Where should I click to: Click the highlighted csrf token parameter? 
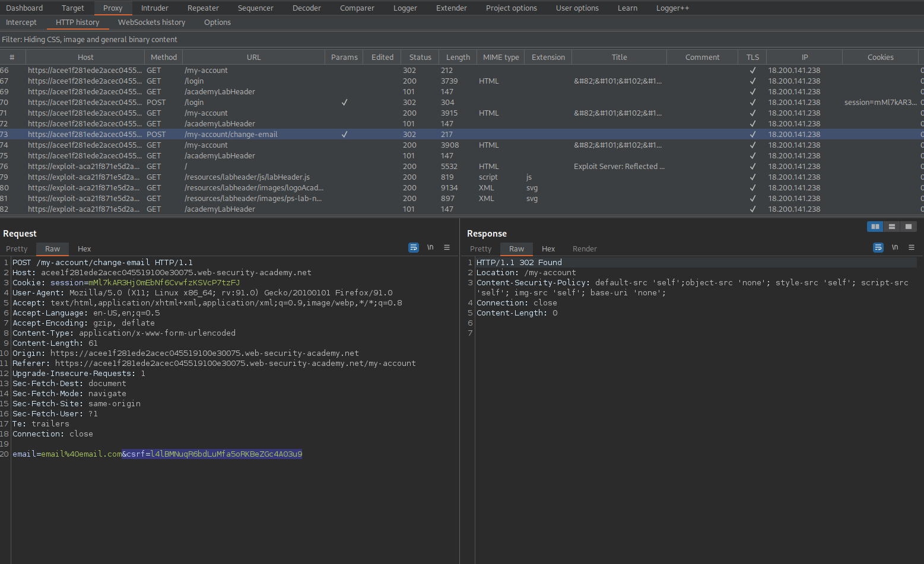[212, 454]
